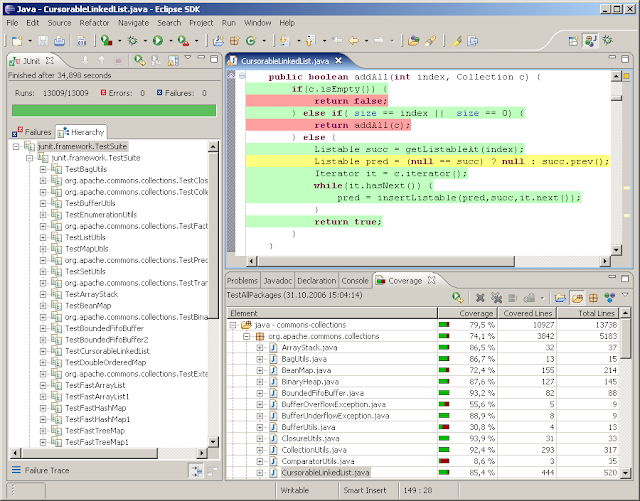This screenshot has width=640, height=501.
Task: Click the Debug bug icon in toolbar
Action: click(132, 40)
